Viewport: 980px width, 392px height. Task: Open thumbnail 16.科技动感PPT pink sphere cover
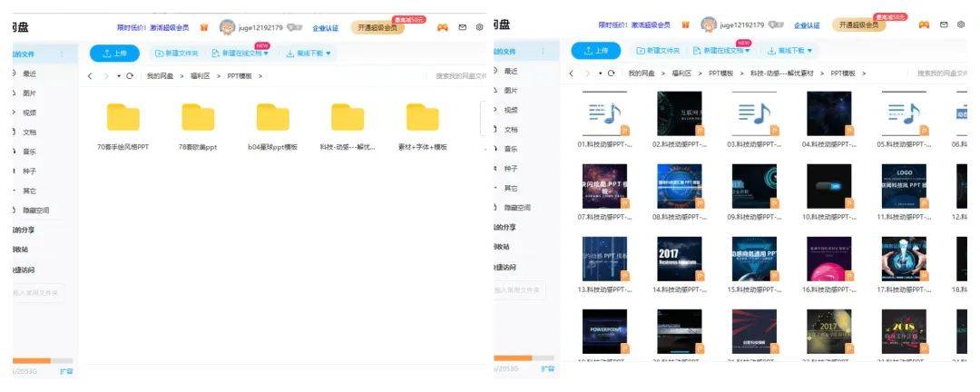click(x=829, y=259)
